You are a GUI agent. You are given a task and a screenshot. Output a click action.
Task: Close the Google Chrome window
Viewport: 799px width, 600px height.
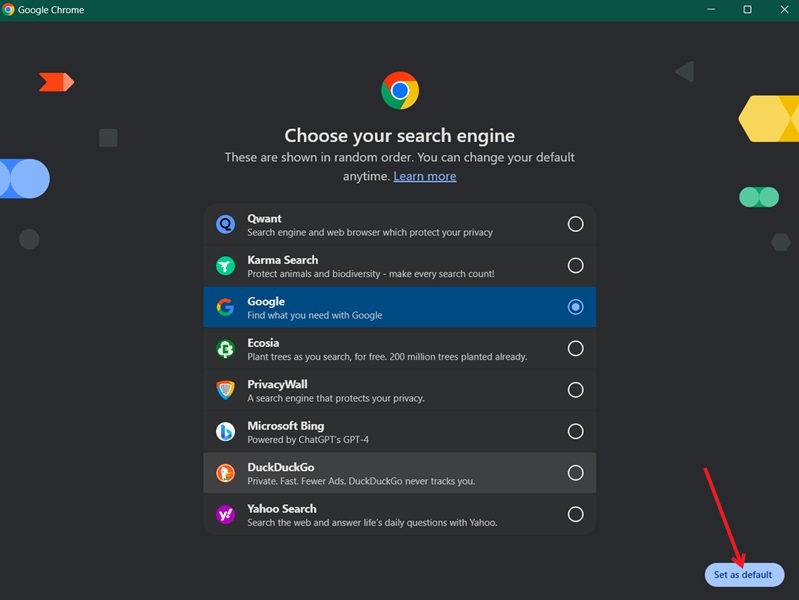click(784, 9)
